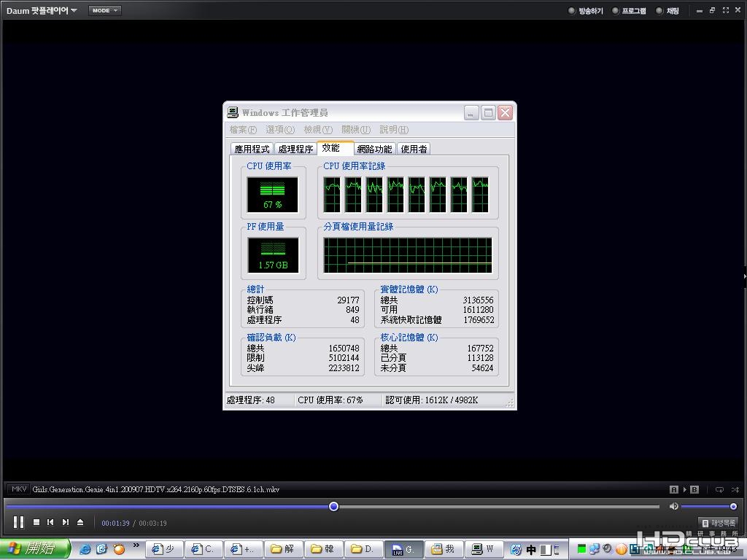Click the status bar 認可使用: 1612K / 4982K

tap(432, 400)
